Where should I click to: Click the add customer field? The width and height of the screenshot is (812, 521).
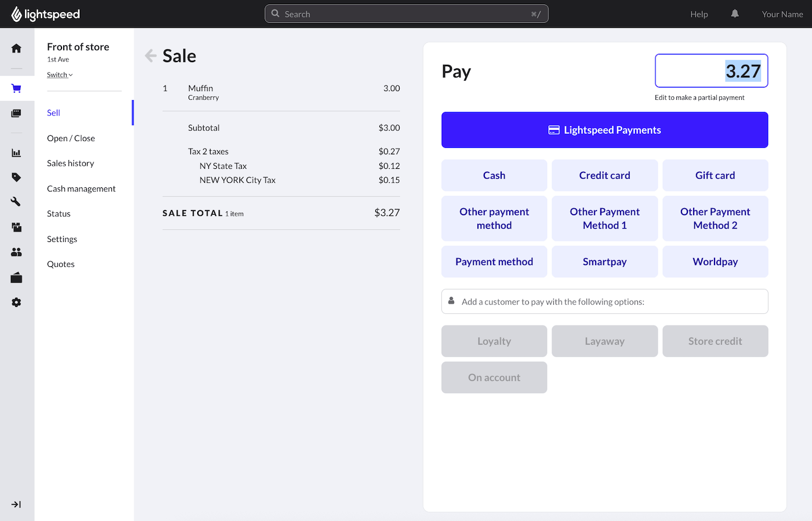pyautogui.click(x=605, y=302)
